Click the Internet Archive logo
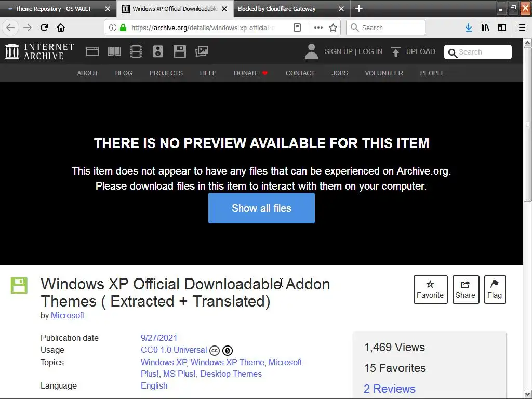 (x=39, y=51)
